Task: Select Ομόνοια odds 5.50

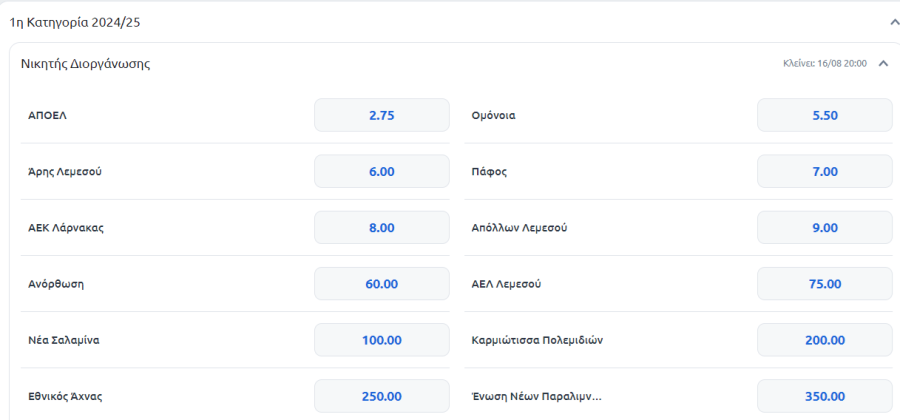Action: click(825, 115)
